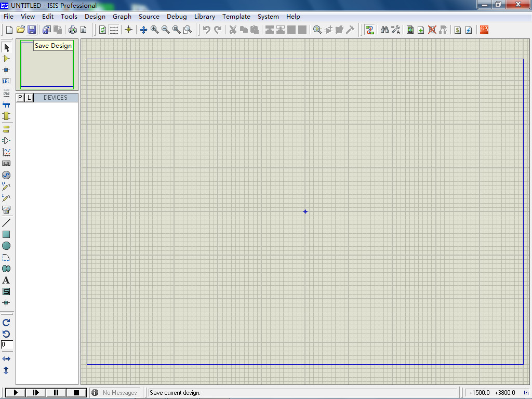
Task: Print the design
Action: pyautogui.click(x=72, y=30)
